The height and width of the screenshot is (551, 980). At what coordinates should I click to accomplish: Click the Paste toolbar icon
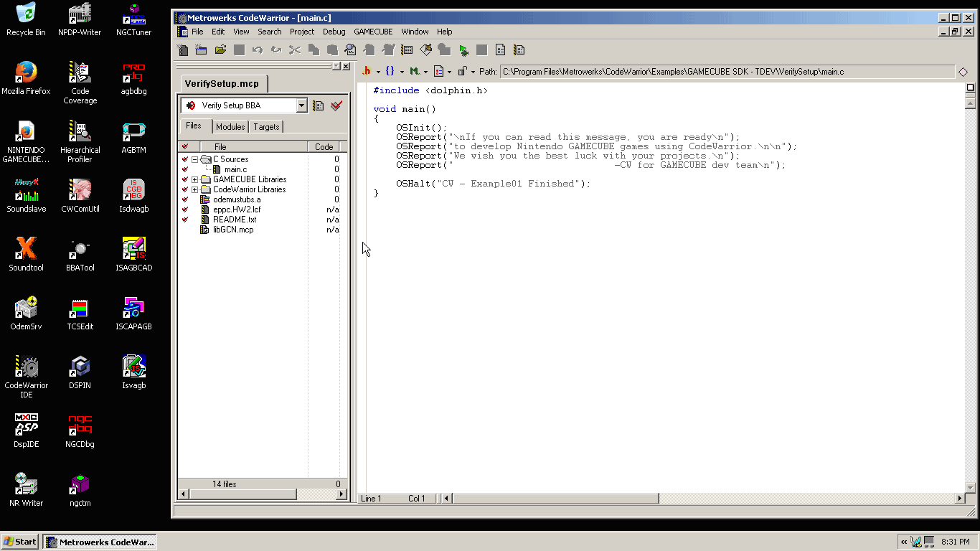point(332,50)
